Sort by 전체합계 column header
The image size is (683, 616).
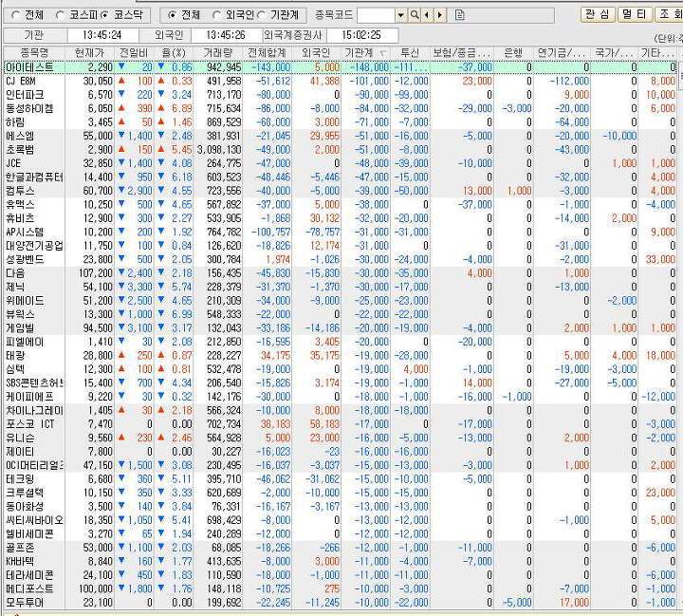tap(267, 53)
